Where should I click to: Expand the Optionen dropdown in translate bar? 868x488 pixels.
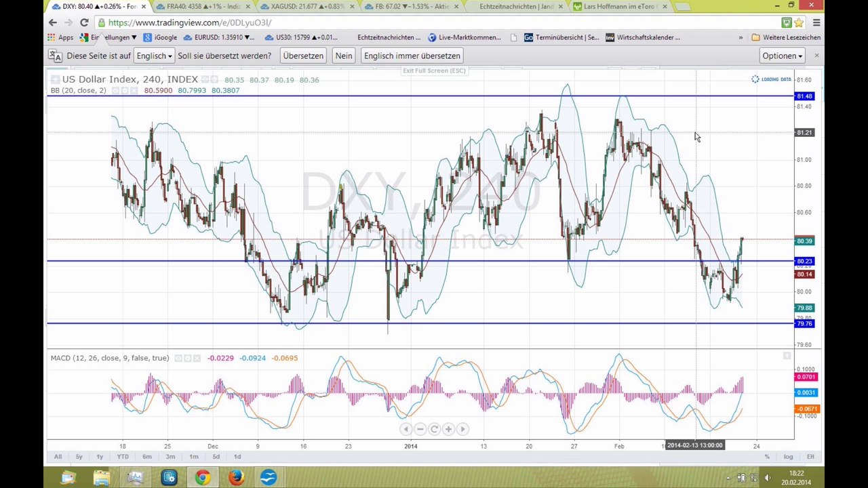(781, 56)
